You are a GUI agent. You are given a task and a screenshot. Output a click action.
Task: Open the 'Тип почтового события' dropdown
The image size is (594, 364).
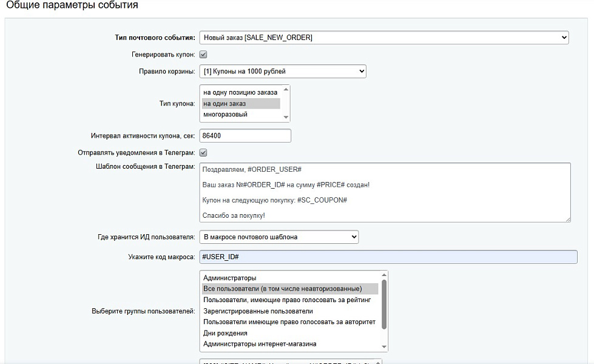pos(383,38)
